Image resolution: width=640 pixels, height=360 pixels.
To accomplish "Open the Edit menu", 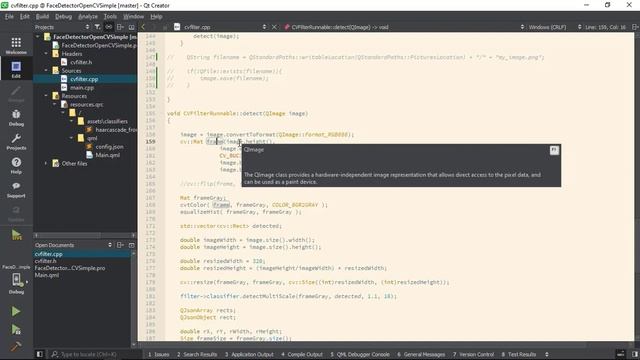I will [24, 16].
